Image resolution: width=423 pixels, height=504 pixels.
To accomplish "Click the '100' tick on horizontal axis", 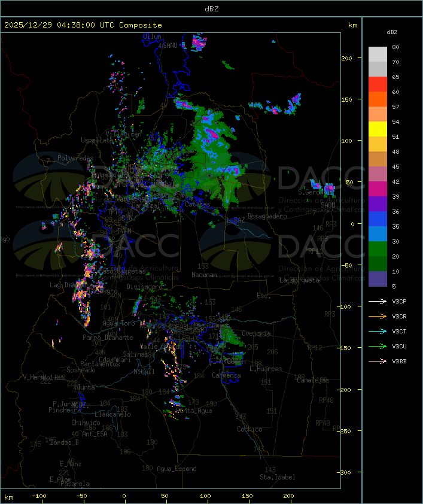I will (x=206, y=496).
